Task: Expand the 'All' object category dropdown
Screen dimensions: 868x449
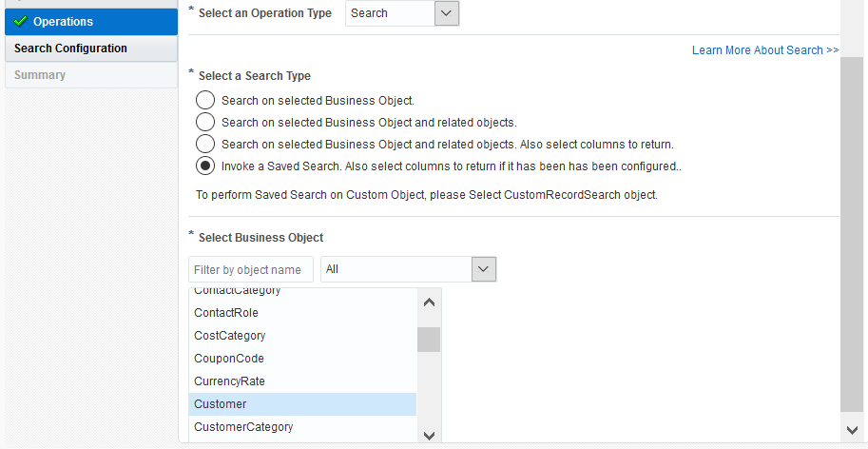Action: point(484,269)
